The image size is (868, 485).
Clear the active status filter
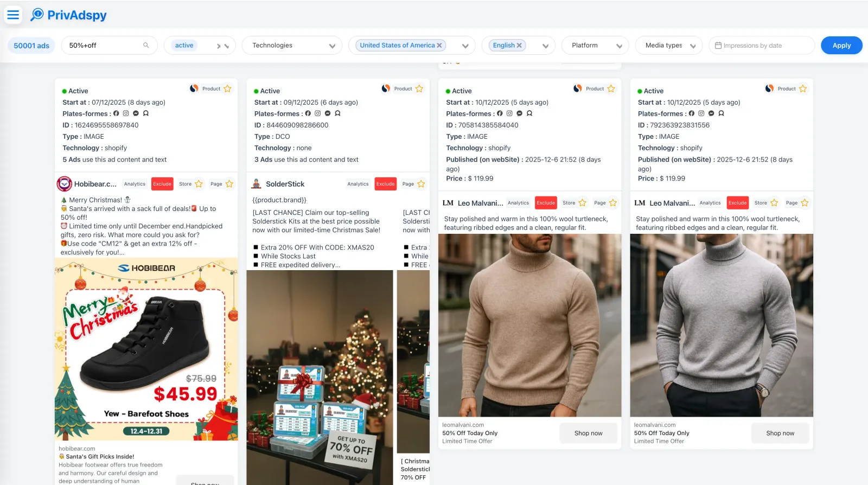(219, 46)
